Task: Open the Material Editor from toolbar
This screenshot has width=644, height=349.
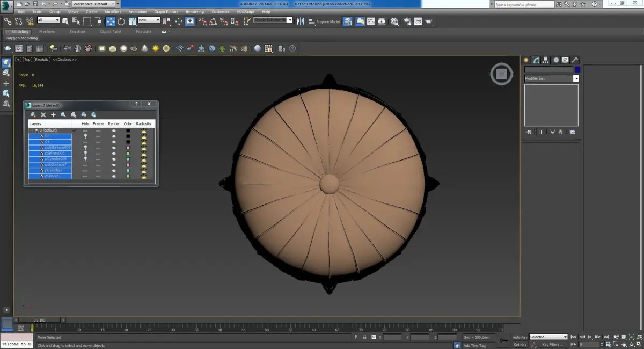Action: tap(394, 21)
